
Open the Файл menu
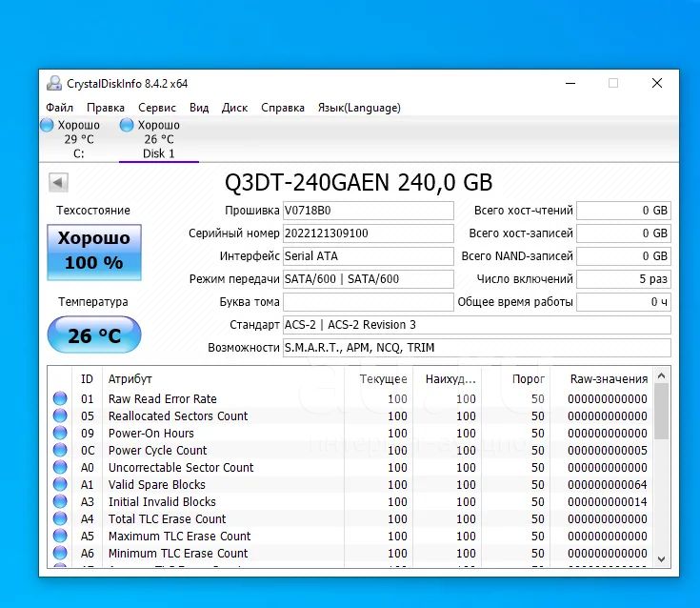(59, 108)
